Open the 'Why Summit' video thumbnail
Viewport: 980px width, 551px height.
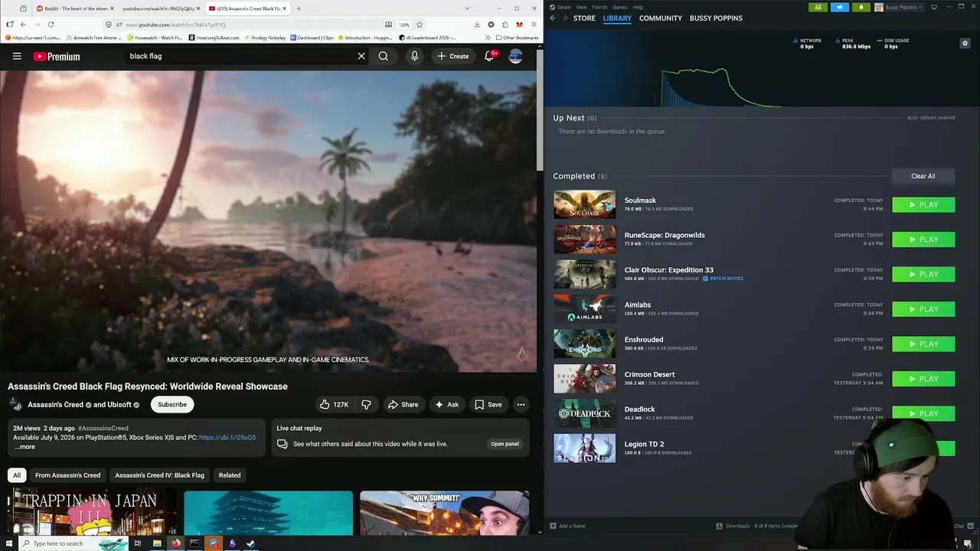pos(444,514)
